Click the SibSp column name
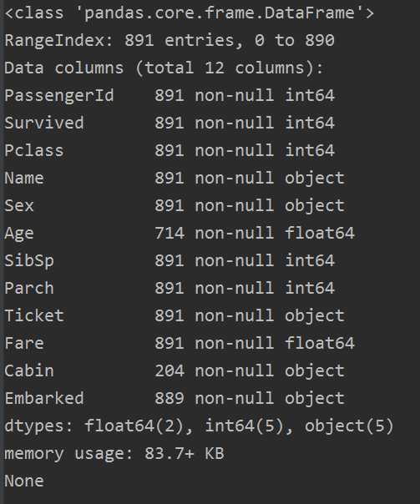Screen dimensions: 420x504 click(29, 261)
